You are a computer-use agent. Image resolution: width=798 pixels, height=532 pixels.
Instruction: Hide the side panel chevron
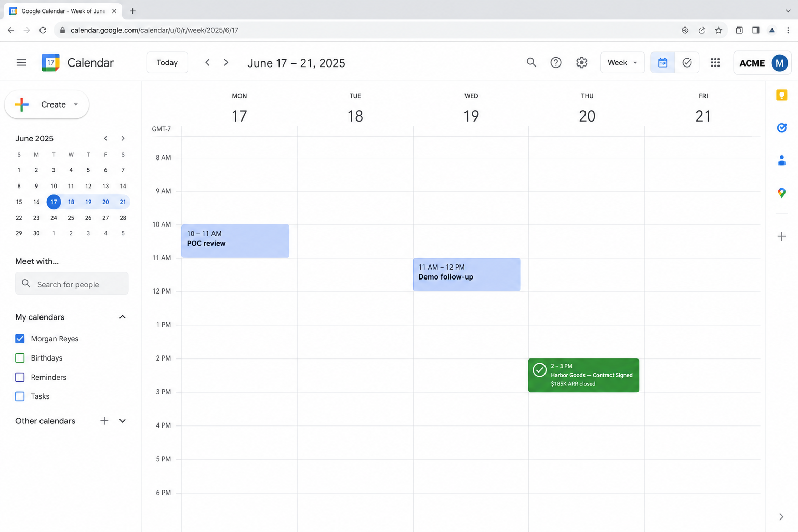(x=781, y=517)
